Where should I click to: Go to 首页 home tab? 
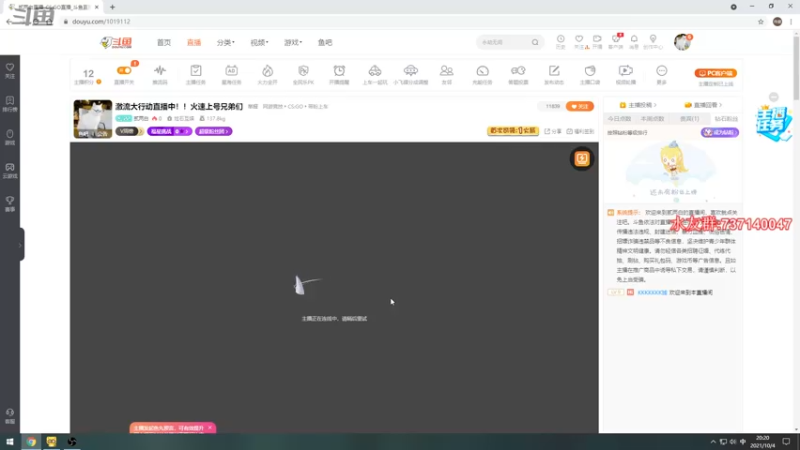pos(164,42)
